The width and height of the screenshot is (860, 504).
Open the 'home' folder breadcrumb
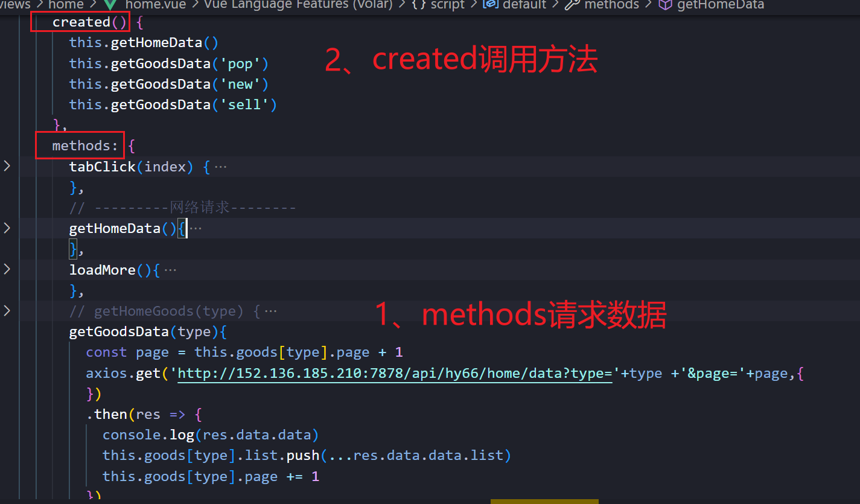coord(66,5)
